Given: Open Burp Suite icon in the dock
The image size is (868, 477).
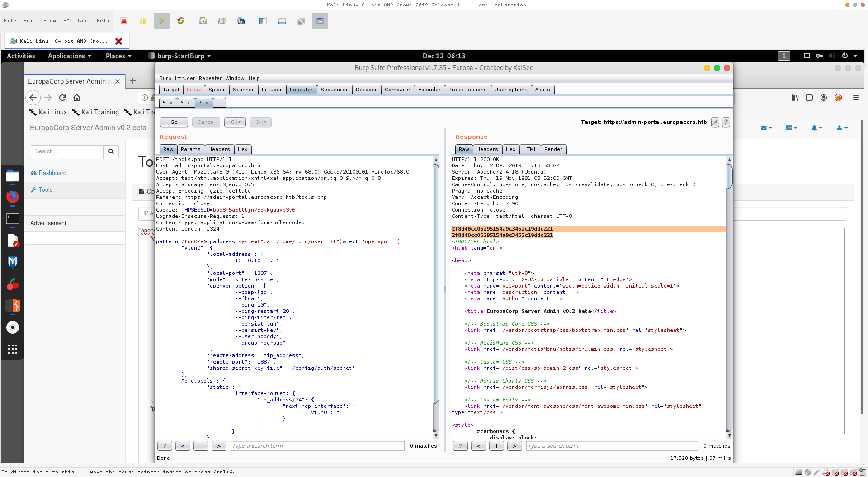Looking at the screenshot, I should (13, 306).
